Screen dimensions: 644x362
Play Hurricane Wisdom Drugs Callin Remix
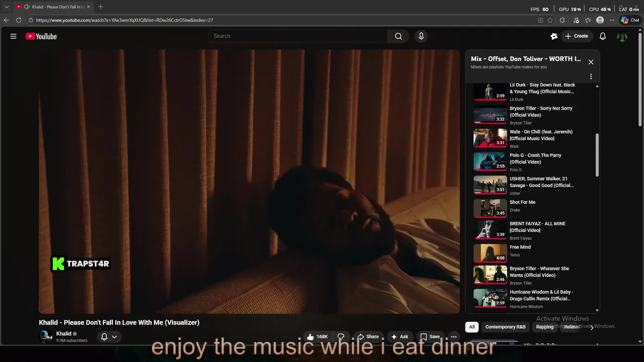[x=491, y=298]
